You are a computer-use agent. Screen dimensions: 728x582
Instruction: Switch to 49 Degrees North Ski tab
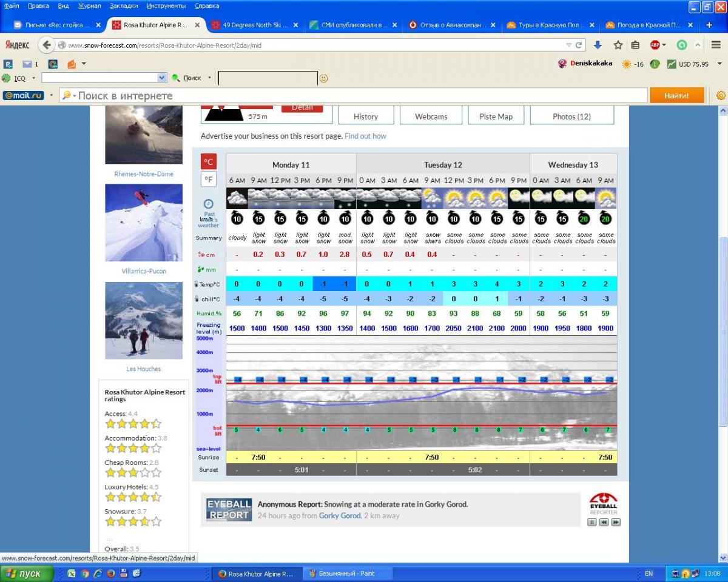tap(254, 25)
